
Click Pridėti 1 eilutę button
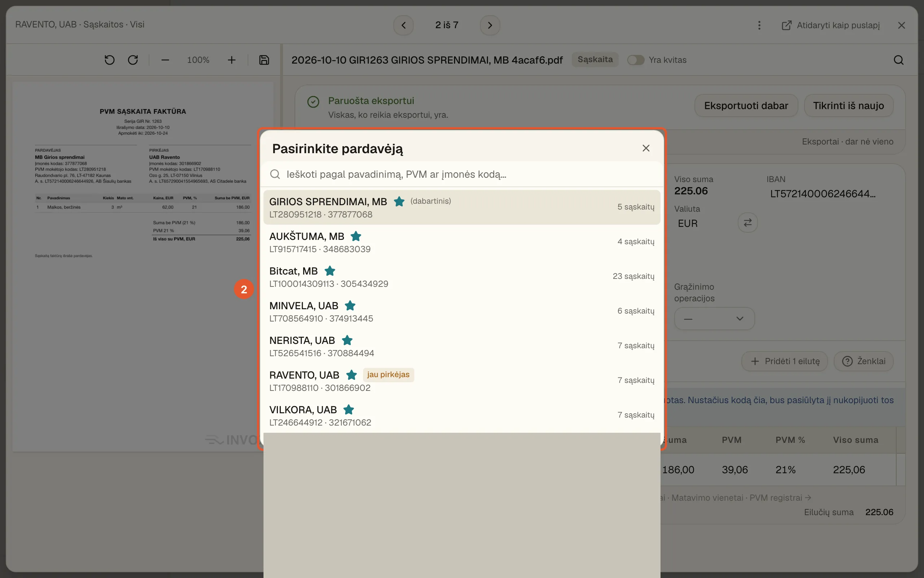coord(784,361)
